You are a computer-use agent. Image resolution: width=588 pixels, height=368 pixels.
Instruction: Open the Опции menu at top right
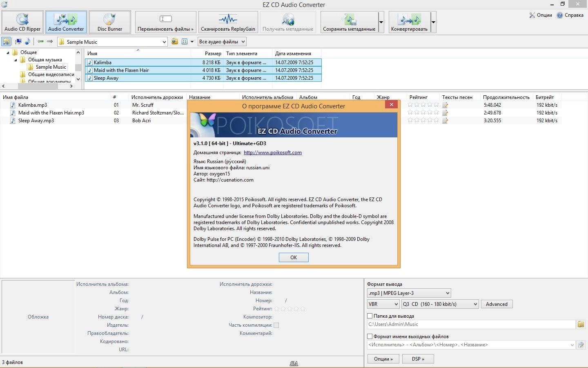coord(540,15)
